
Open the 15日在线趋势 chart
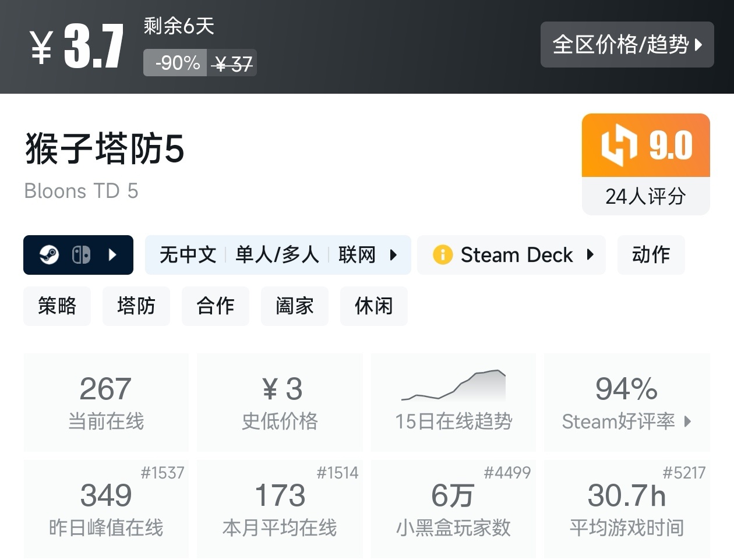(x=454, y=402)
